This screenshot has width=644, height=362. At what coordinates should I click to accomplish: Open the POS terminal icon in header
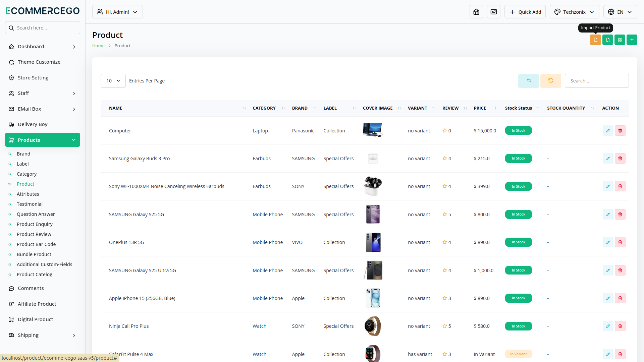pos(494,12)
